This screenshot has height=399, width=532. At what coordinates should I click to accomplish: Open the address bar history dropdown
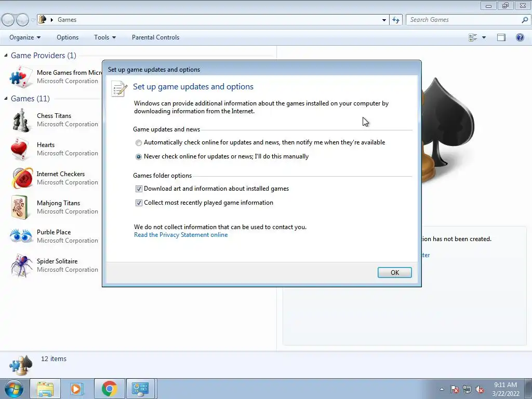[x=384, y=20]
